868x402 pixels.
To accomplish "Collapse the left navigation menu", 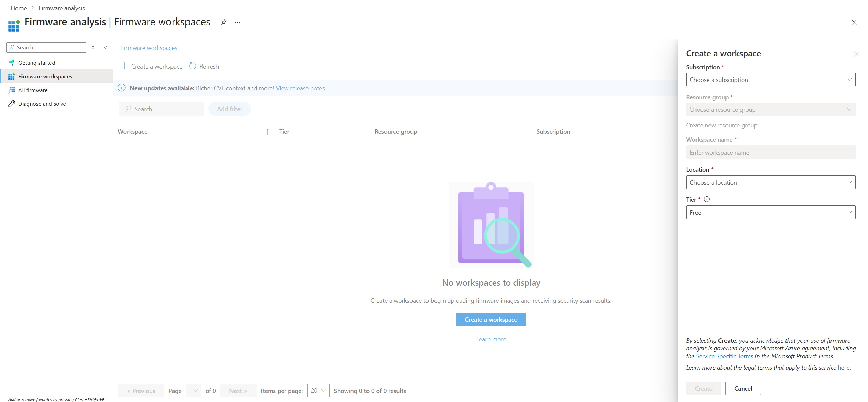I will point(106,47).
